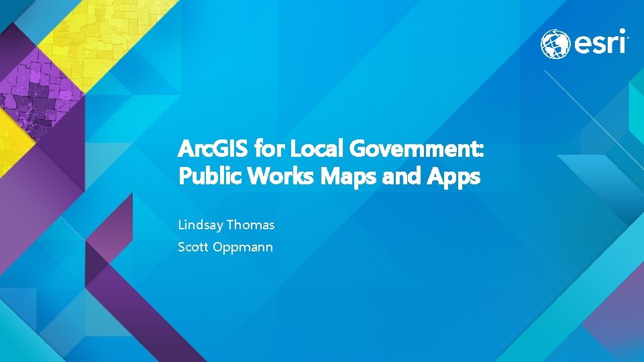This screenshot has width=644, height=362.
Task: Select the title line 'ArcGIS for Local Government:'
Action: coord(331,149)
